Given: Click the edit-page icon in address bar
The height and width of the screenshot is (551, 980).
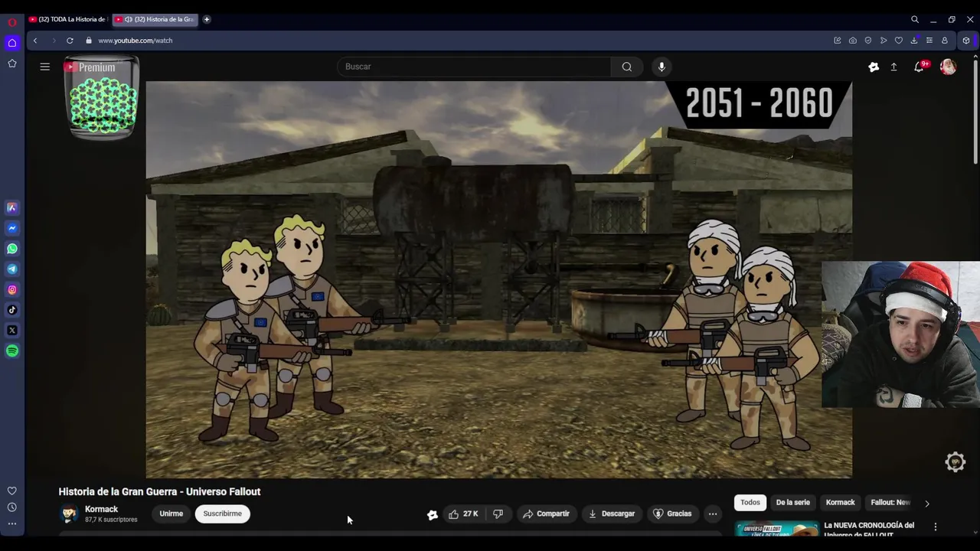Looking at the screenshot, I should click(x=838, y=41).
